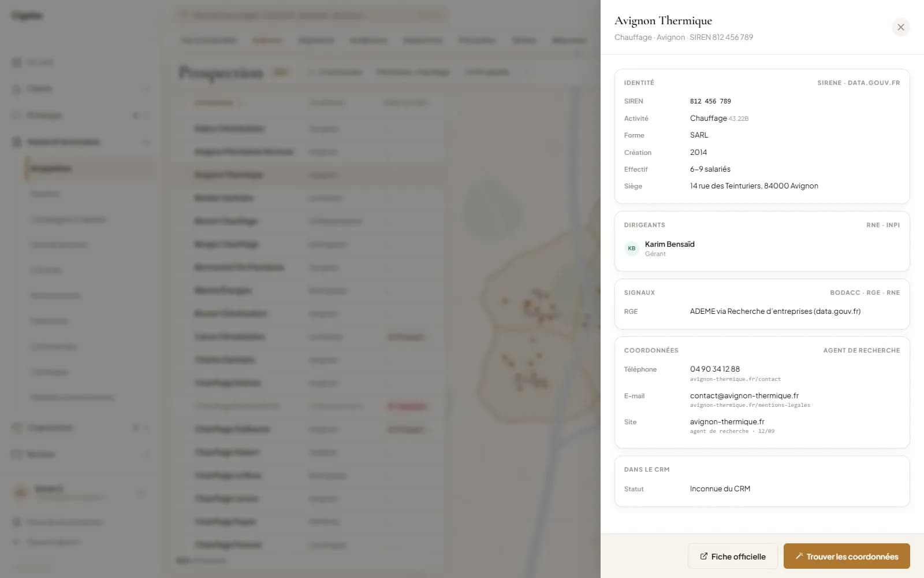
Task: Click email contact@avignon-thermique.fr
Action: click(x=744, y=395)
